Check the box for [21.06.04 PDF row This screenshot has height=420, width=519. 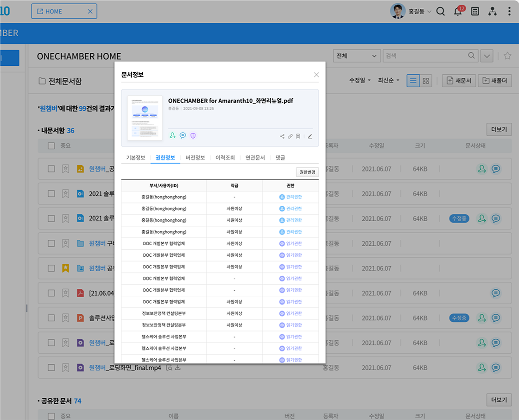51,293
